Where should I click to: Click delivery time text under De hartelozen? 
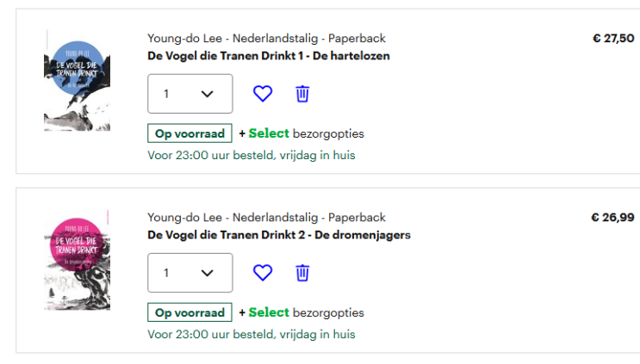pyautogui.click(x=252, y=156)
